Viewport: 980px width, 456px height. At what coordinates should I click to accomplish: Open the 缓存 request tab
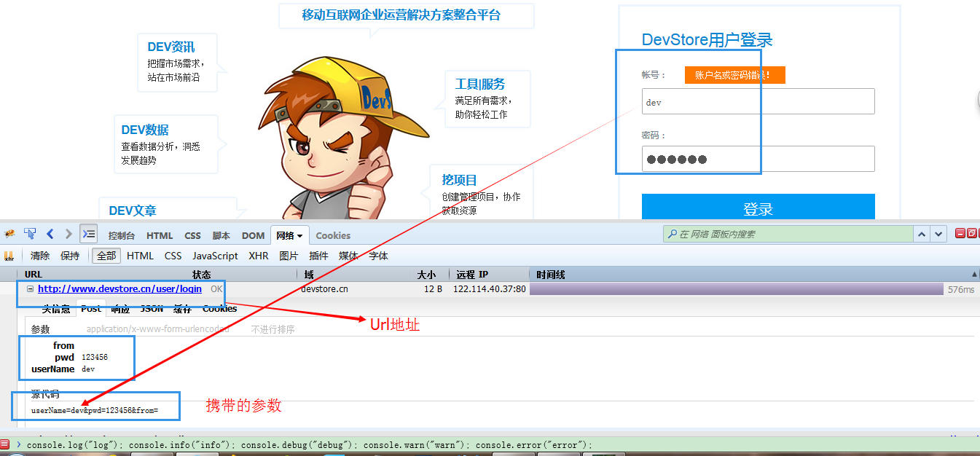pyautogui.click(x=182, y=309)
